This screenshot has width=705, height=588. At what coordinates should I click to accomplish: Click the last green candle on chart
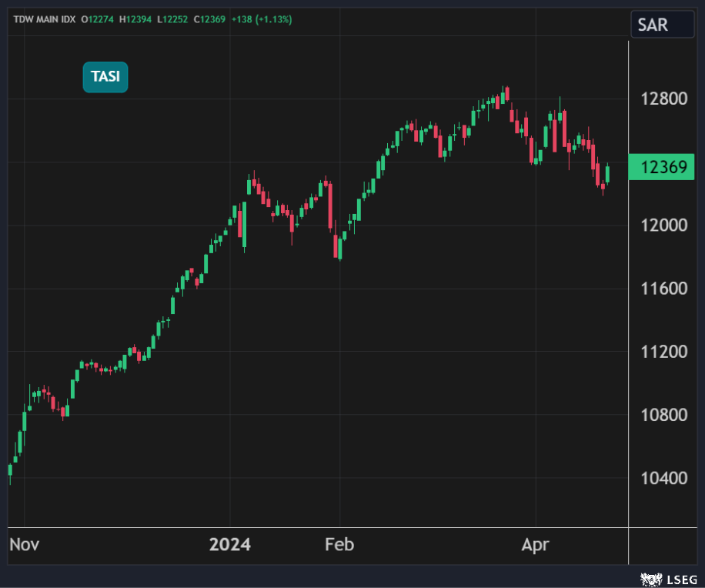[607, 174]
